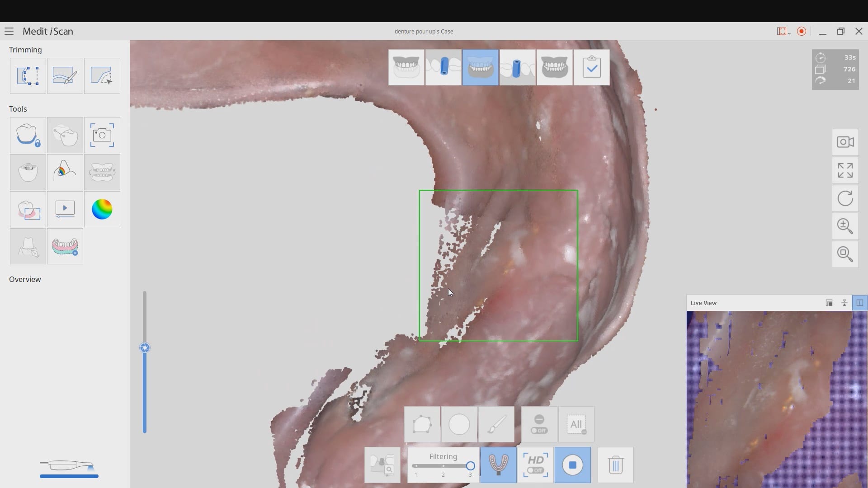Click the zoom fit magnifier icon
The image size is (868, 488).
point(845,254)
